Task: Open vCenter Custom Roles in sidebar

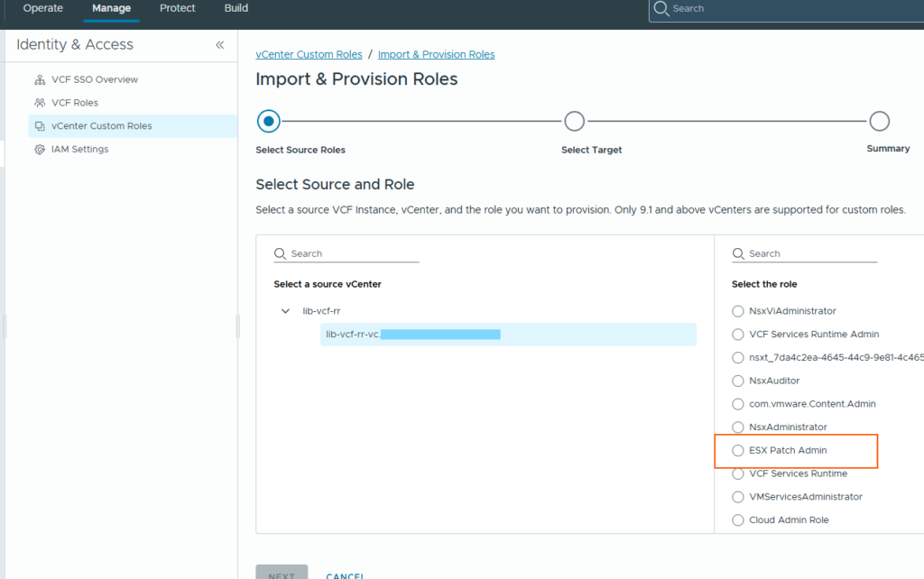Action: 133,126
